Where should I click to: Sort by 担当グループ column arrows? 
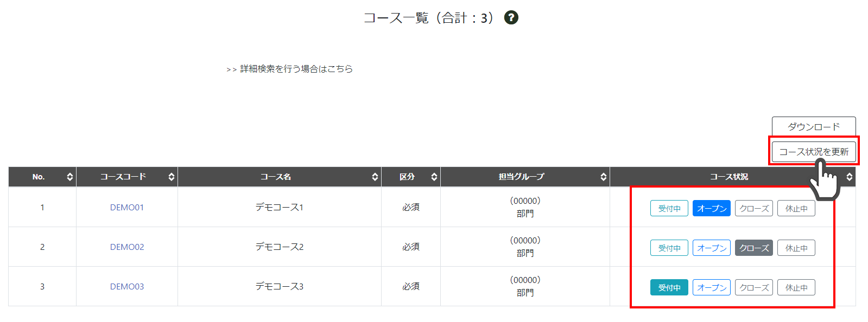[603, 177]
